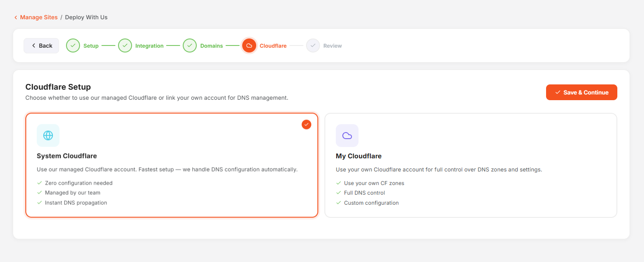Choose the System Cloudflare heading
Image resolution: width=644 pixels, height=262 pixels.
click(67, 156)
